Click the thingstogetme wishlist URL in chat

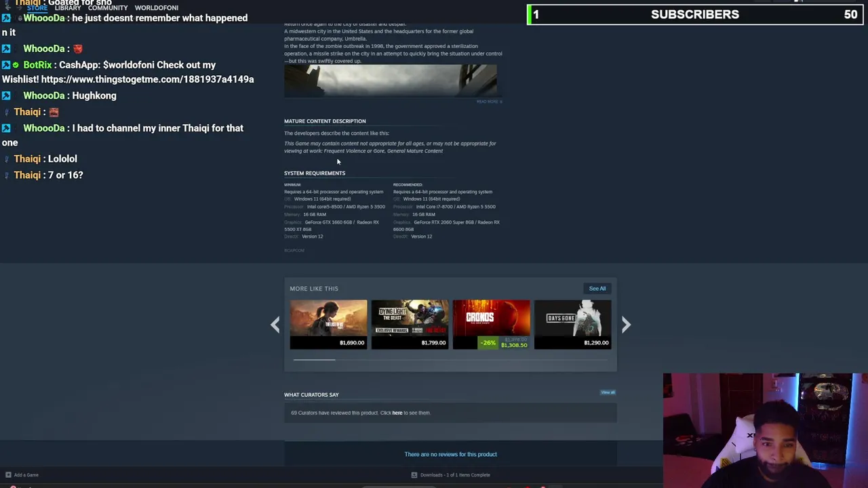[147, 79]
